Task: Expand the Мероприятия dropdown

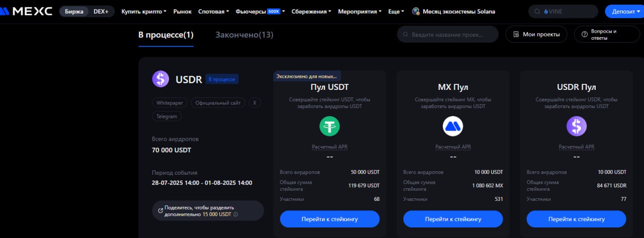Action: coord(360,11)
